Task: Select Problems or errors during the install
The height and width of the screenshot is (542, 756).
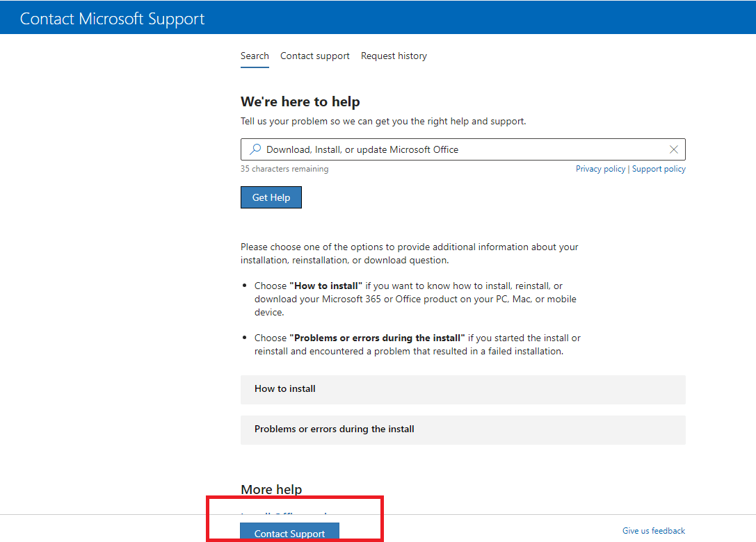Action: (x=463, y=429)
